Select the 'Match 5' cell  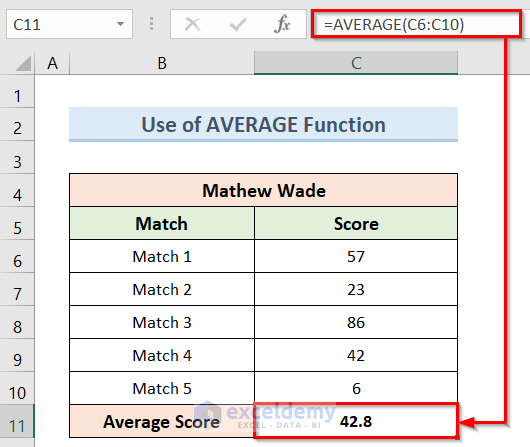162,388
